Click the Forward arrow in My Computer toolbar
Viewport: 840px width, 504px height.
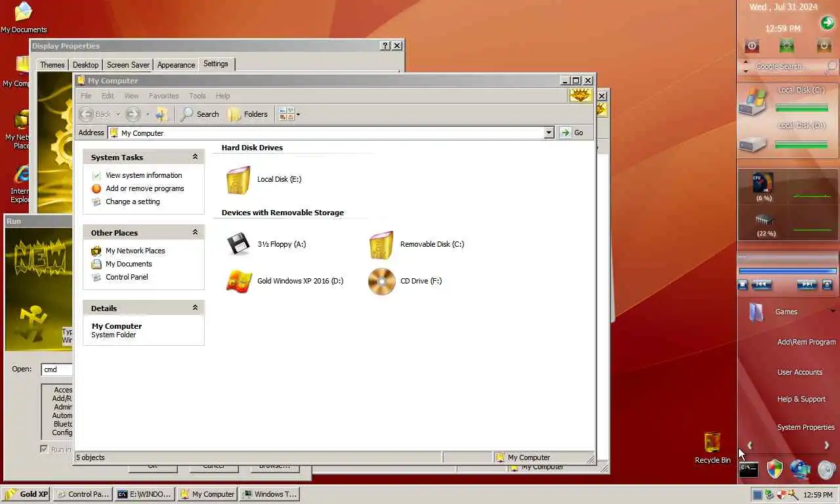tap(133, 114)
